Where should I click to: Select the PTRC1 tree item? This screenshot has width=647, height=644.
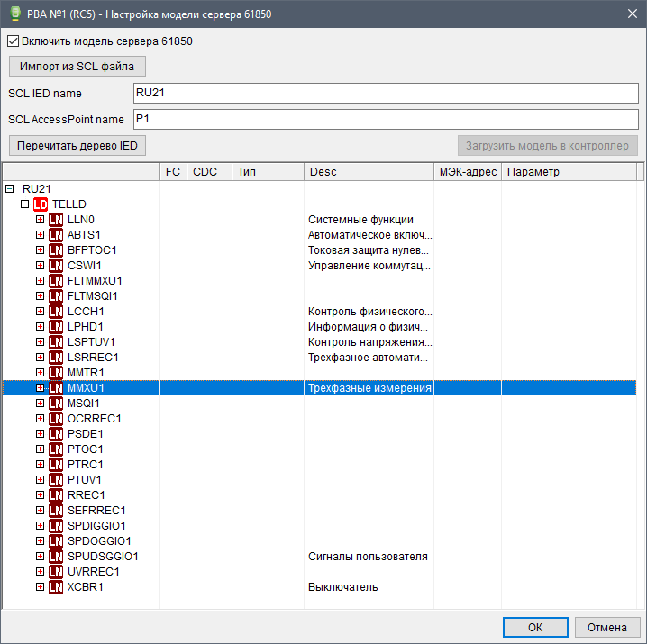click(86, 465)
